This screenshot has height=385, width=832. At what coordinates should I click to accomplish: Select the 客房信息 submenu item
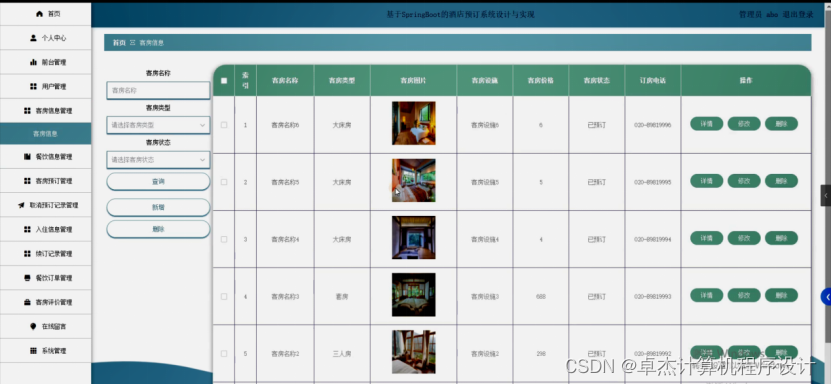pyautogui.click(x=46, y=134)
